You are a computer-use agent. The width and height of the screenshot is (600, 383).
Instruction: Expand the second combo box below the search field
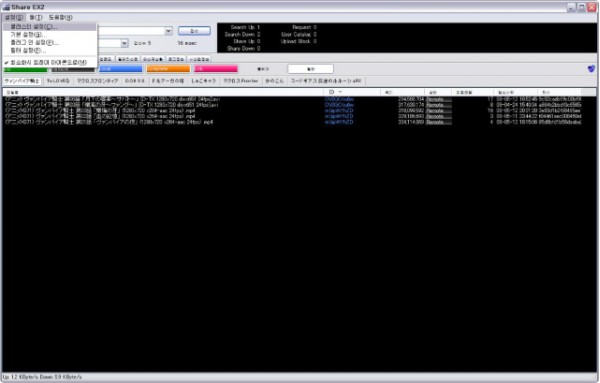pos(124,43)
